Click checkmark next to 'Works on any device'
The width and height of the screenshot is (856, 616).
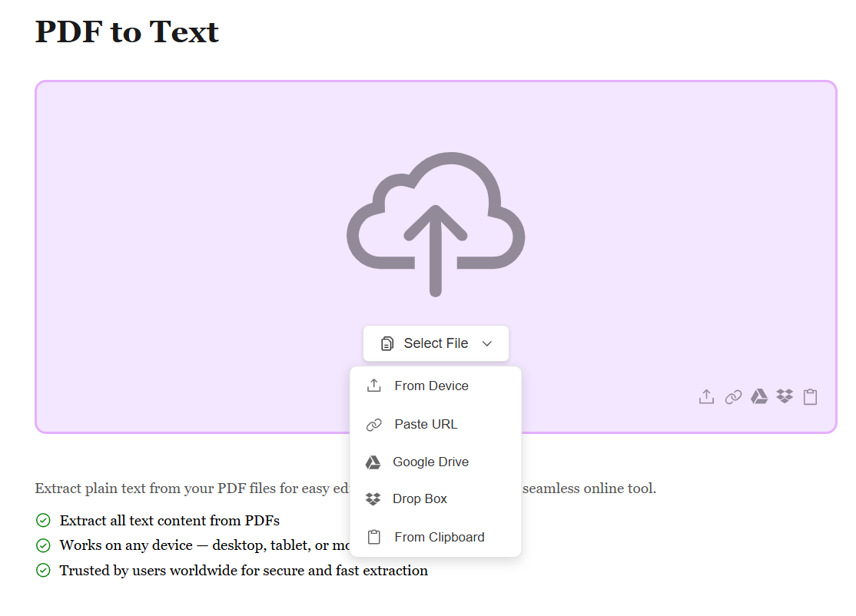coord(43,545)
